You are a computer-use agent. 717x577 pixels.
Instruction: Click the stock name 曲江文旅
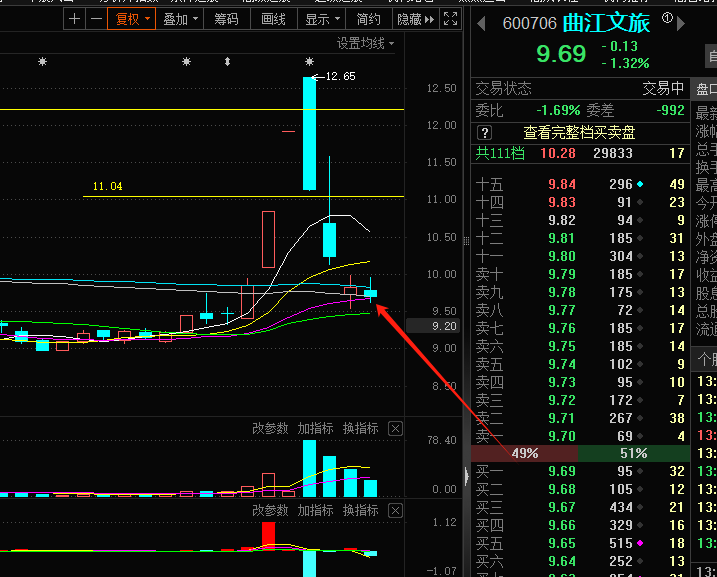606,23
